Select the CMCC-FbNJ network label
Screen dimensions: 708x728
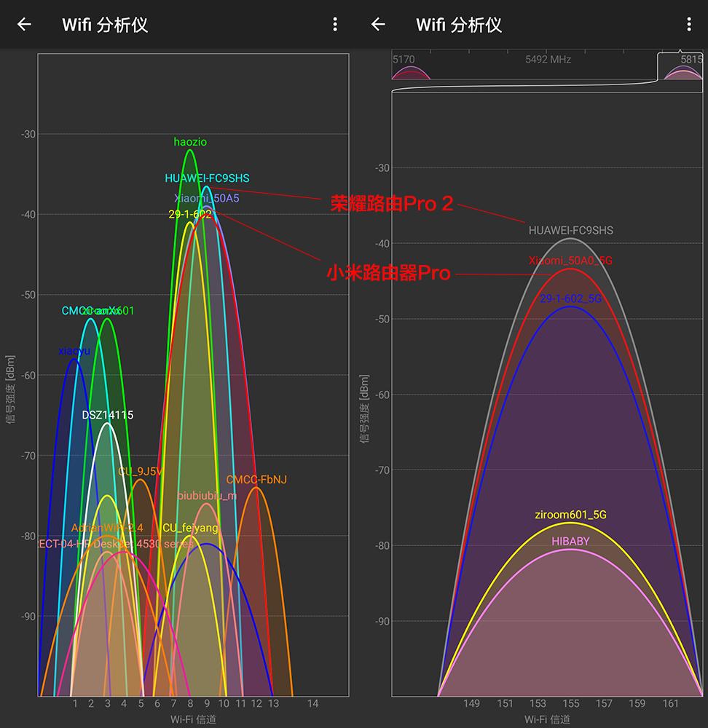tap(256, 480)
